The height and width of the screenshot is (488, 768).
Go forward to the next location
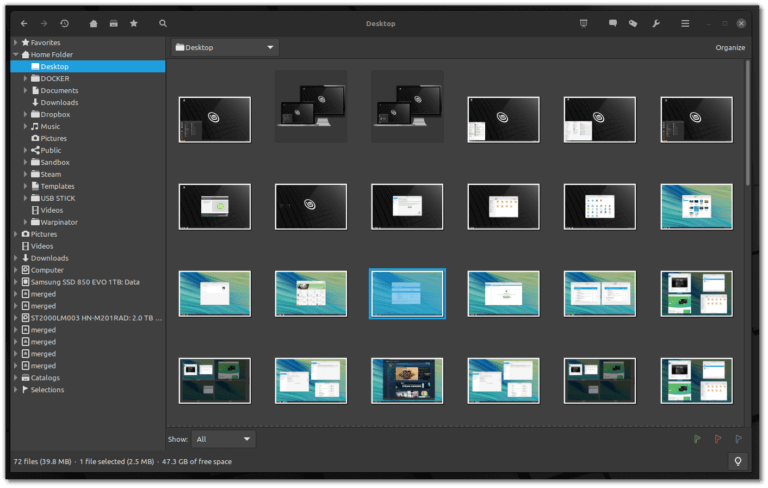click(44, 24)
